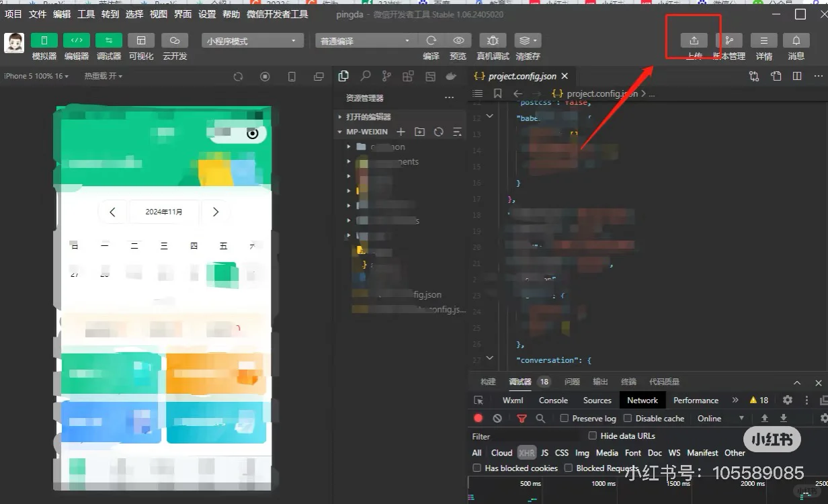
Task: Open the 工具 menu
Action: pyautogui.click(x=86, y=14)
